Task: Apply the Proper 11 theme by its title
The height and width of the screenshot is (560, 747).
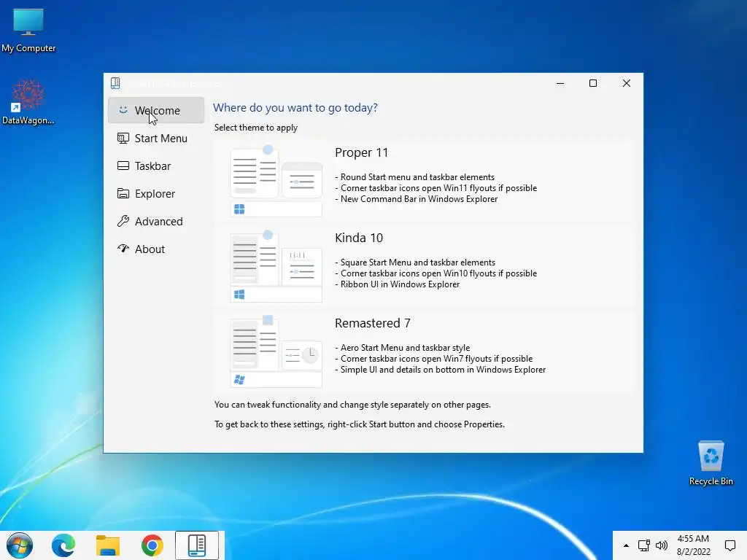Action: (362, 152)
